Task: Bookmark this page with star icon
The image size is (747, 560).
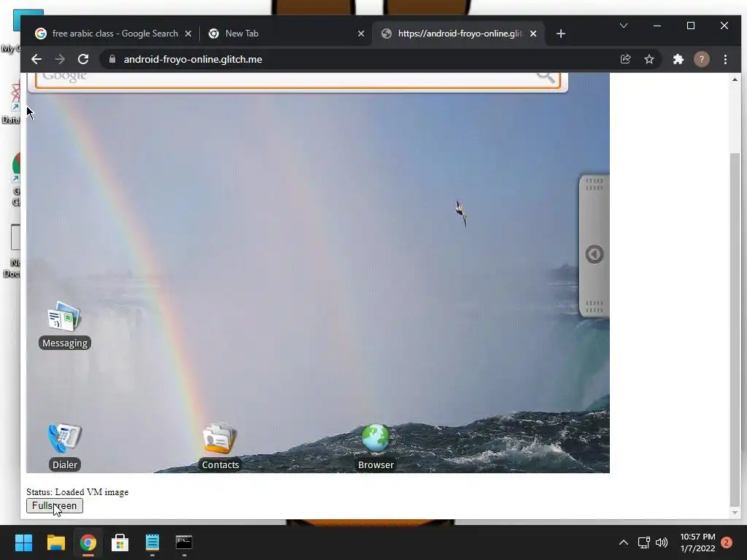Action: click(x=649, y=59)
